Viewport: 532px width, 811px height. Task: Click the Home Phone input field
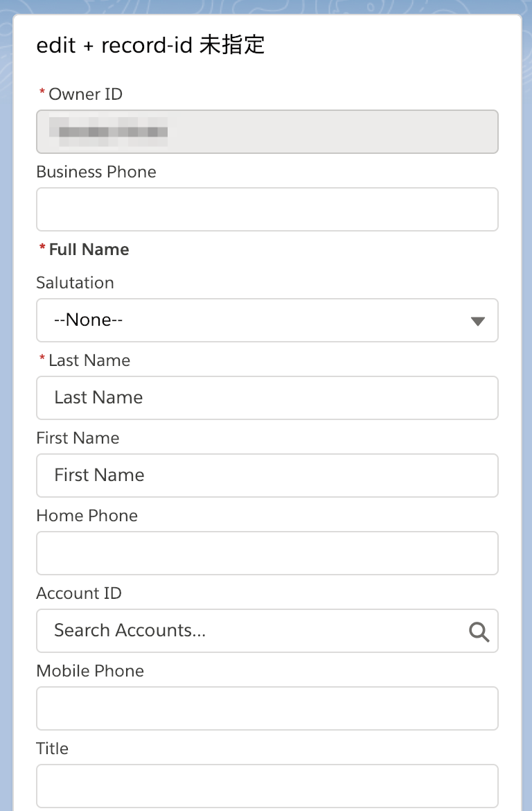[267, 552]
